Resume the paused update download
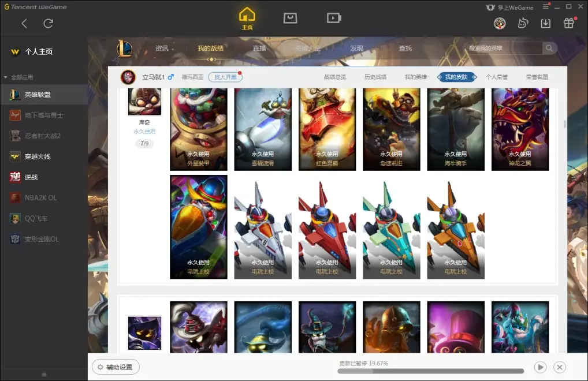 (541, 367)
